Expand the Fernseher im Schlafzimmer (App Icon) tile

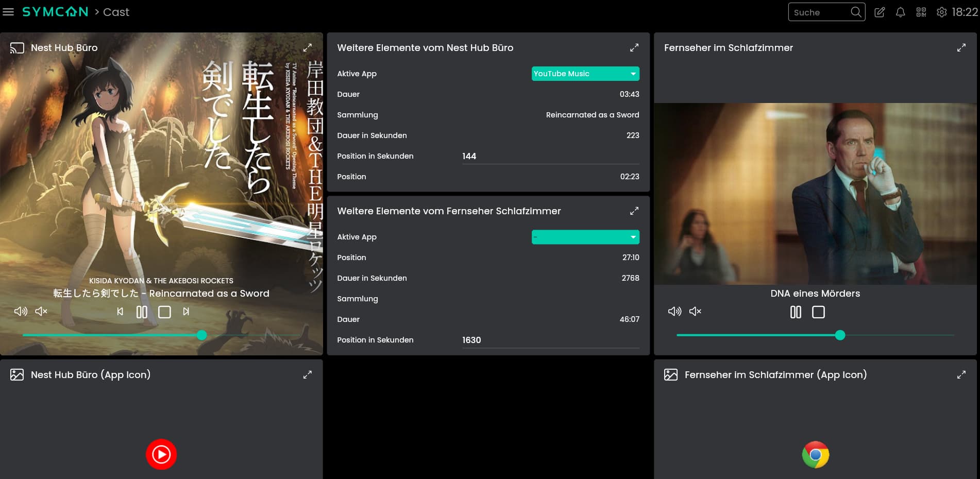[961, 375]
